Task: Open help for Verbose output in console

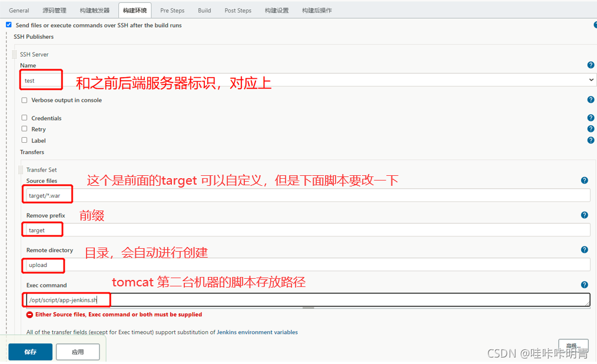Action: (591, 99)
